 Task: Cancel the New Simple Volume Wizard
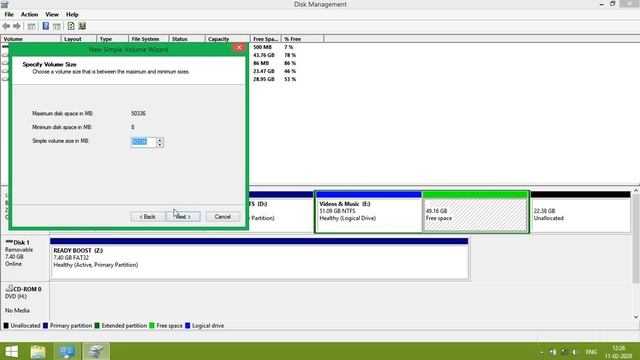223,217
